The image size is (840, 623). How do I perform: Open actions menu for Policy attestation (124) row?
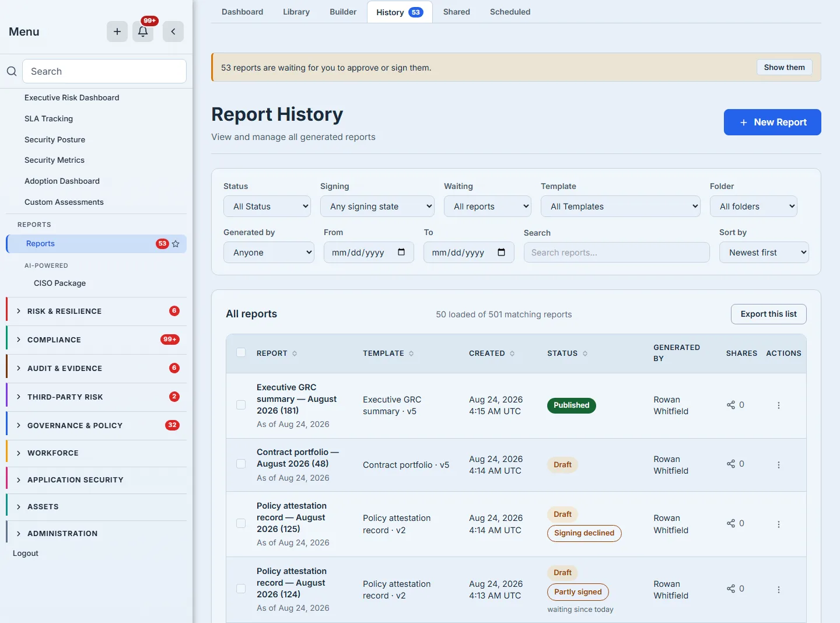(779, 590)
